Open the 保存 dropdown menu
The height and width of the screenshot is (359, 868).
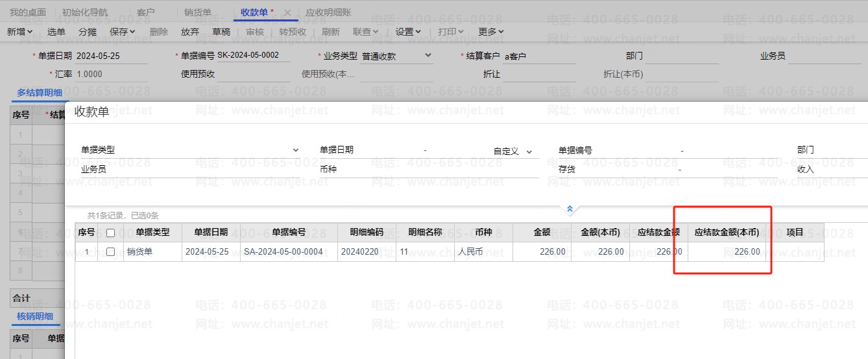(x=123, y=31)
